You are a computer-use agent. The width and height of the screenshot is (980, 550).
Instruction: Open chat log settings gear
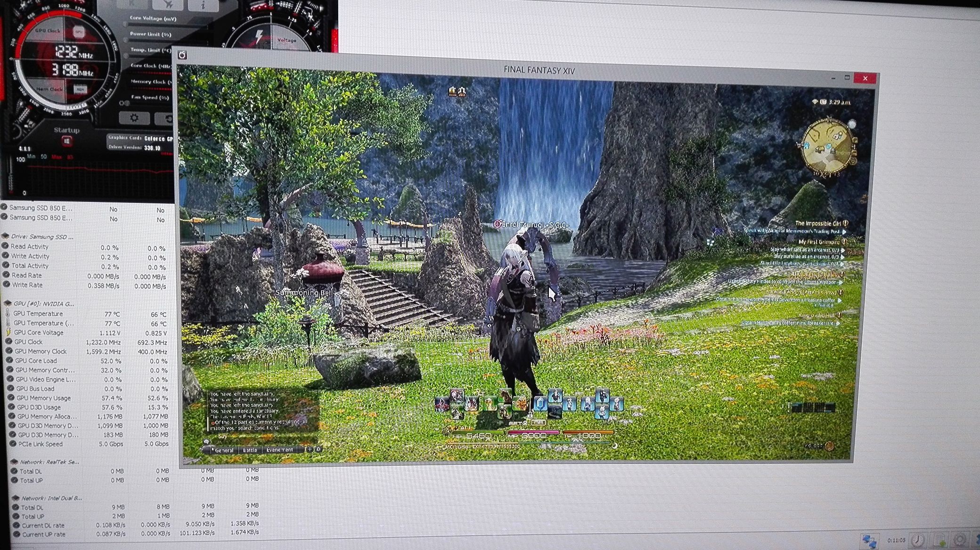318,449
